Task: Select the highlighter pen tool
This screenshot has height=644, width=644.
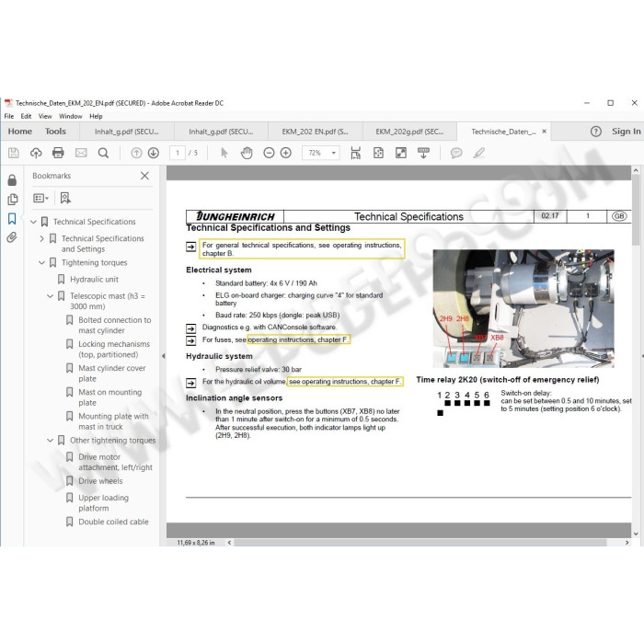Action: [x=479, y=154]
